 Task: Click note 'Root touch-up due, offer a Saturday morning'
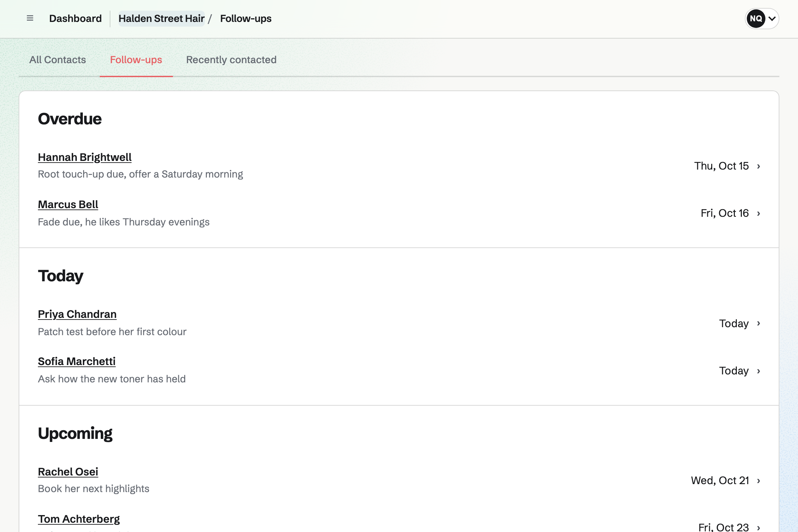pos(140,174)
